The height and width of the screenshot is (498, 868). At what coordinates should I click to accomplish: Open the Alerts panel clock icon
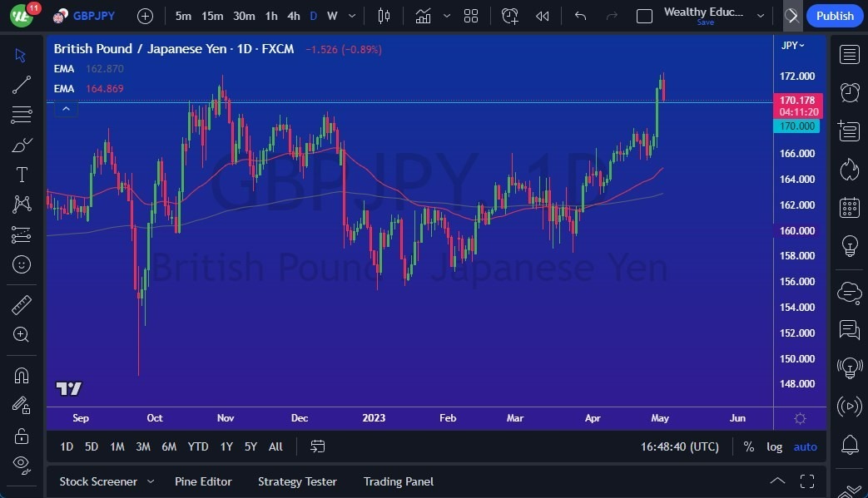(x=850, y=92)
